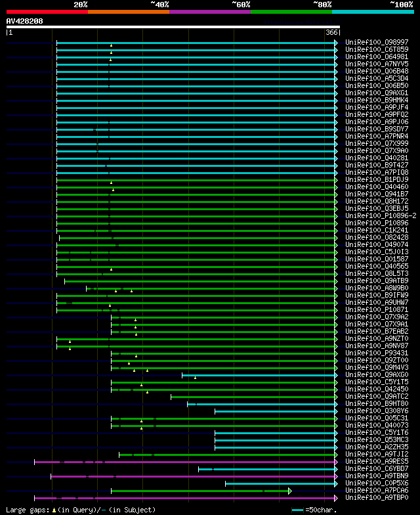This screenshot has height=515, width=420.
Task: Select the UniRef100_Q308Y6 label
Action: 377,411
